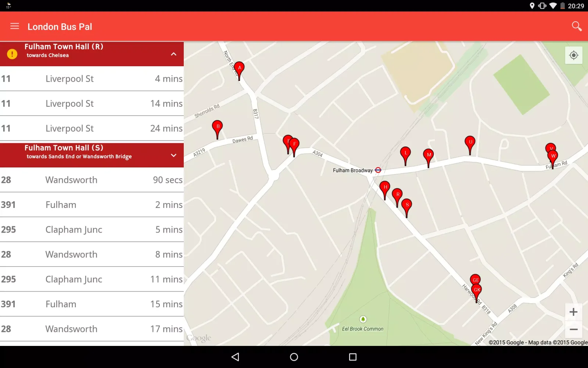Viewport: 588px width, 368px height.
Task: Open the Android recent apps button
Action: [353, 357]
